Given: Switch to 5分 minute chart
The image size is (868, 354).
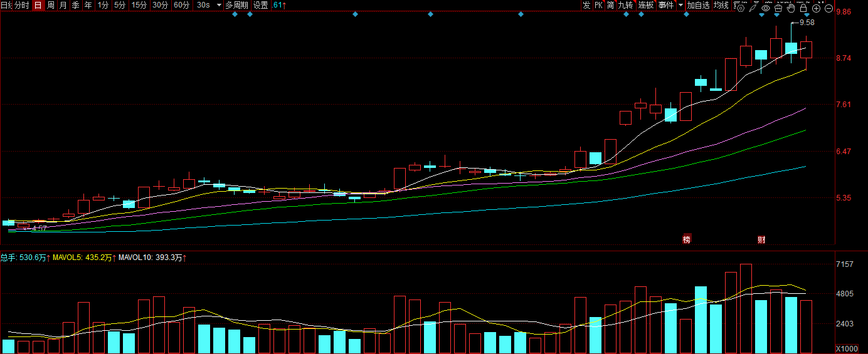Looking at the screenshot, I should [x=120, y=5].
